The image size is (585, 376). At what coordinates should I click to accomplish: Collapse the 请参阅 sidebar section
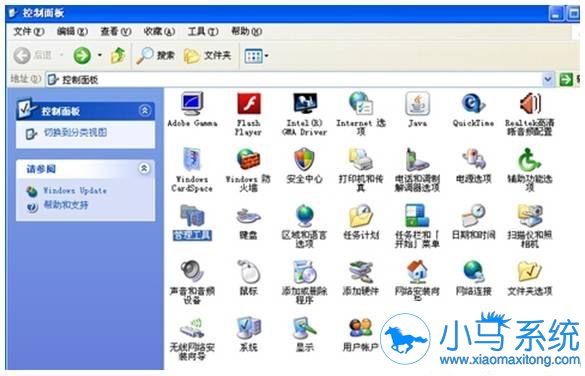145,168
